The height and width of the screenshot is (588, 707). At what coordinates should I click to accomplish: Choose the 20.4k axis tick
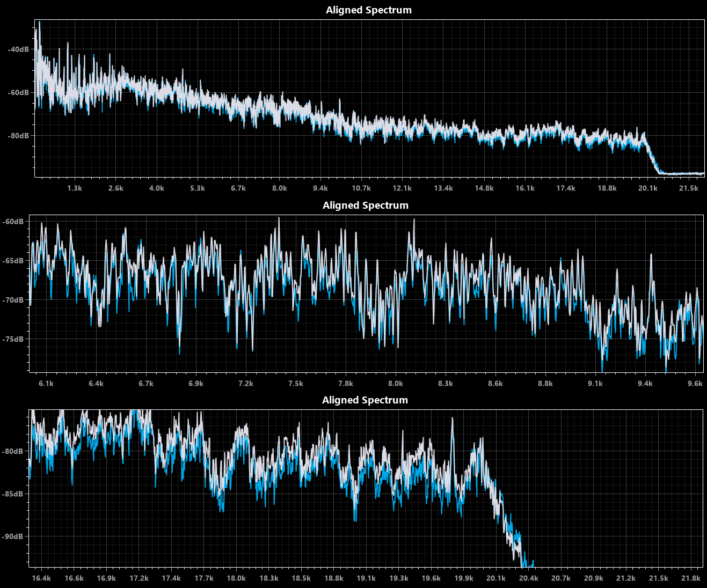coord(529,578)
